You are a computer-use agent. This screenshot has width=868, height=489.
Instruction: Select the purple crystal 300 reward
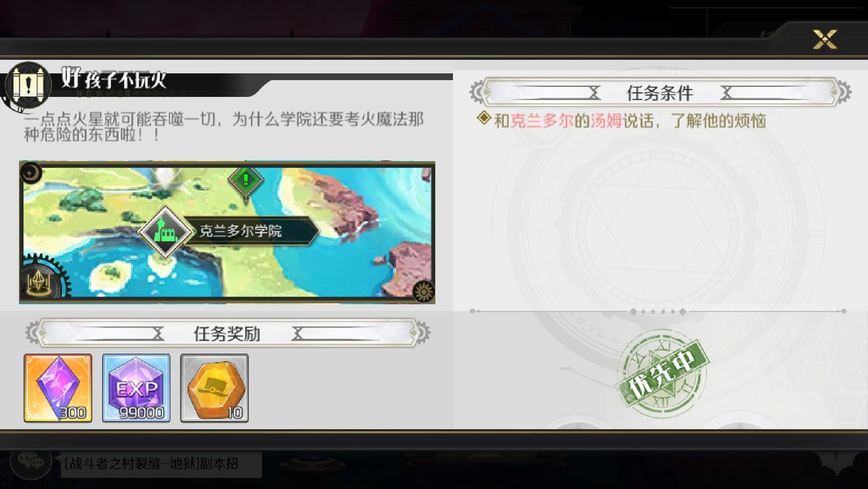click(x=58, y=388)
